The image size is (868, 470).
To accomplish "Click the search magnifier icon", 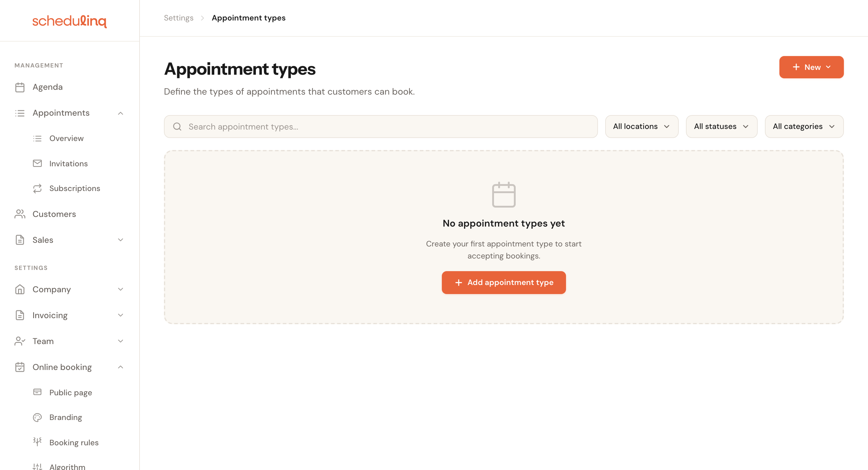I will pos(177,127).
